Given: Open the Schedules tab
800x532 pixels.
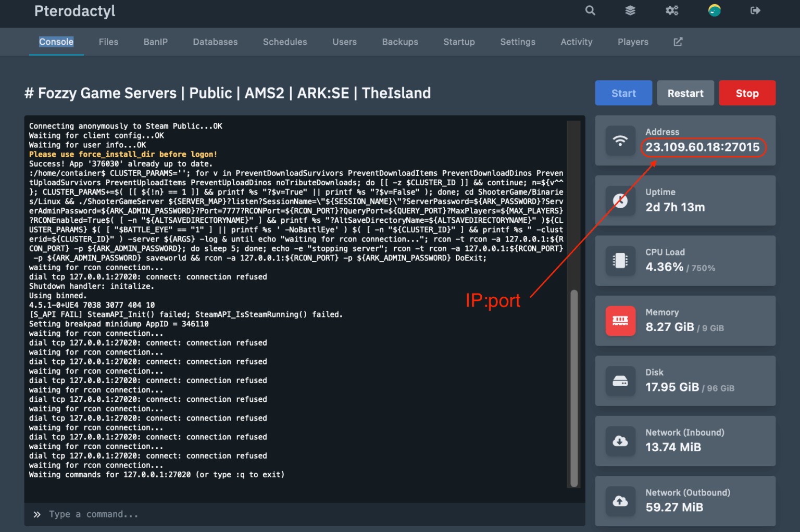Looking at the screenshot, I should click(x=285, y=42).
